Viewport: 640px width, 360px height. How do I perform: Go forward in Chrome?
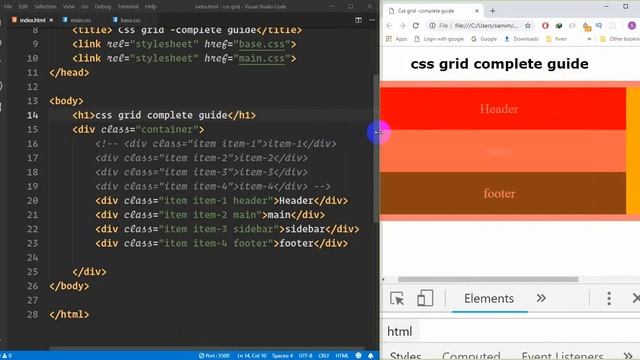402,26
